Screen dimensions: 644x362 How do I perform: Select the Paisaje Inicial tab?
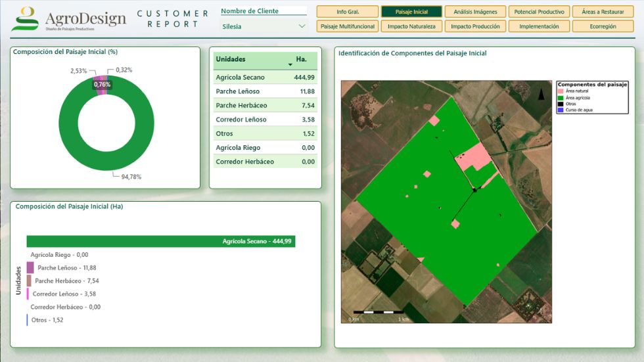[411, 12]
